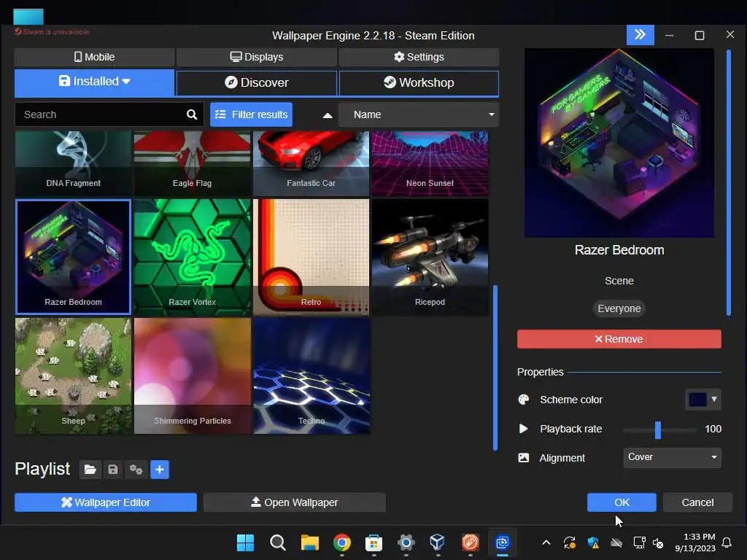
Task: Click the Scheme color palette icon
Action: [x=524, y=400]
